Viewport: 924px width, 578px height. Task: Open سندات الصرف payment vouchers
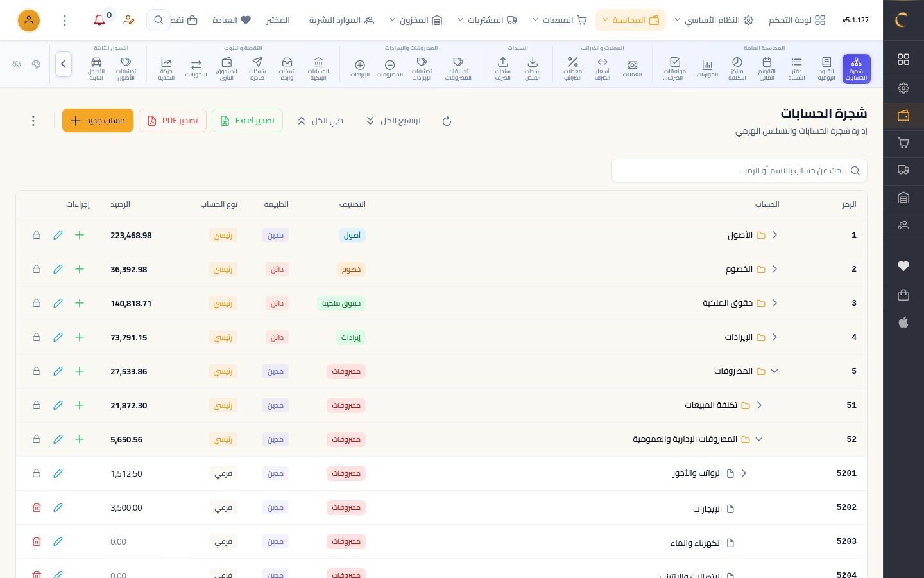pos(503,69)
